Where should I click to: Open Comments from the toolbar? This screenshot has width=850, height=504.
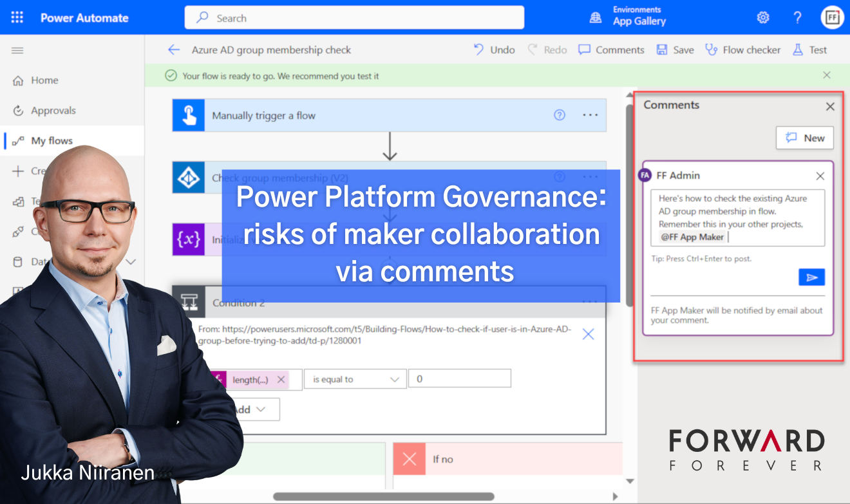(611, 50)
